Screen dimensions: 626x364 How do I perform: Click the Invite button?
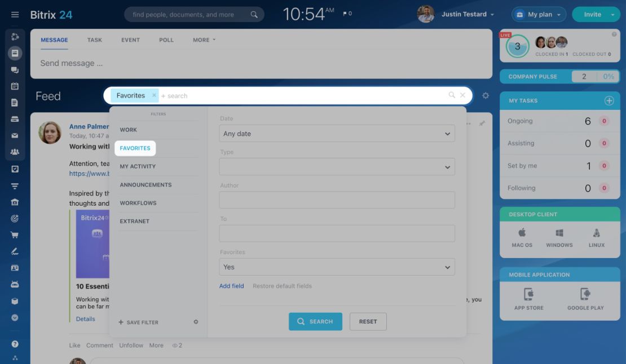tap(593, 14)
